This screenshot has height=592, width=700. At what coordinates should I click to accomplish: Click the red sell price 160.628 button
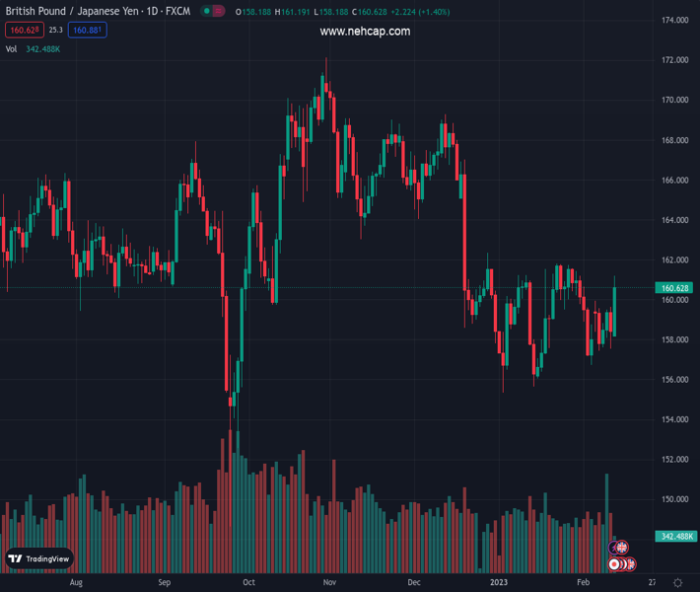pos(23,30)
